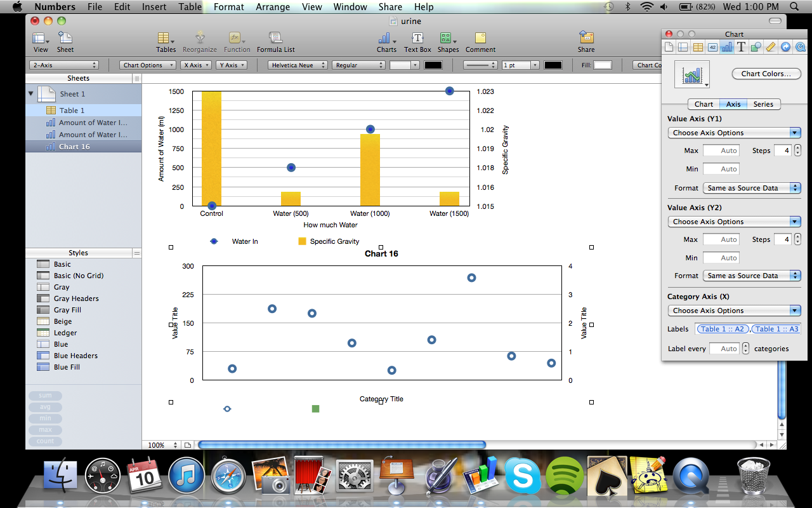
Task: Open the Format (42) inspector tab
Action: [x=712, y=46]
